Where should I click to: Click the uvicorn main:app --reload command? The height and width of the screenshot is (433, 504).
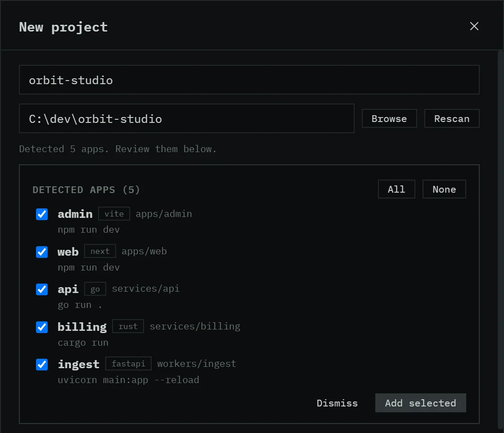click(128, 380)
